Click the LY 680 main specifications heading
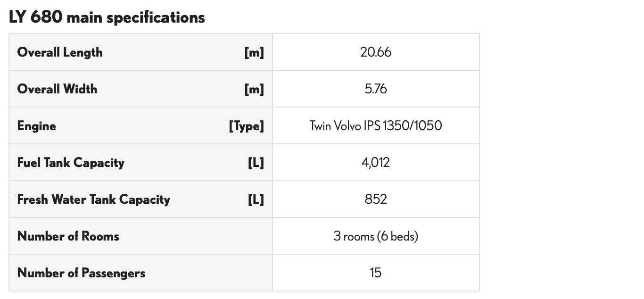This screenshot has height=299, width=644. pos(107,17)
